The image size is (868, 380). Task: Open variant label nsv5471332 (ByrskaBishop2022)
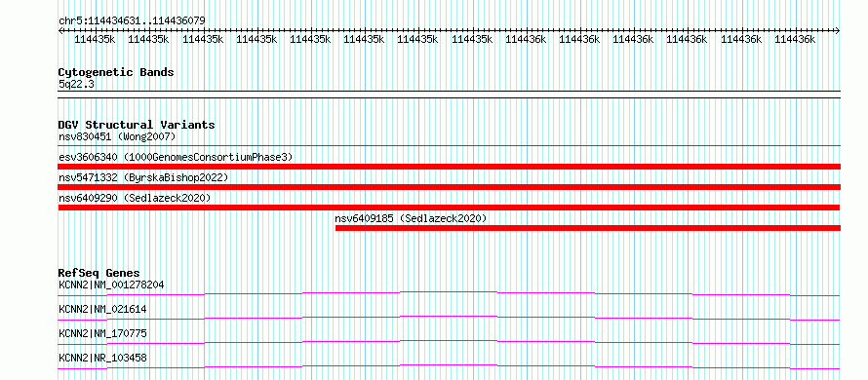[143, 177]
